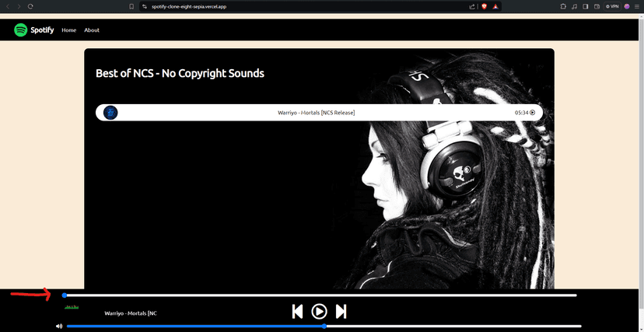The width and height of the screenshot is (644, 332).
Task: Toggle the browser sidebar panel
Action: pos(586,6)
